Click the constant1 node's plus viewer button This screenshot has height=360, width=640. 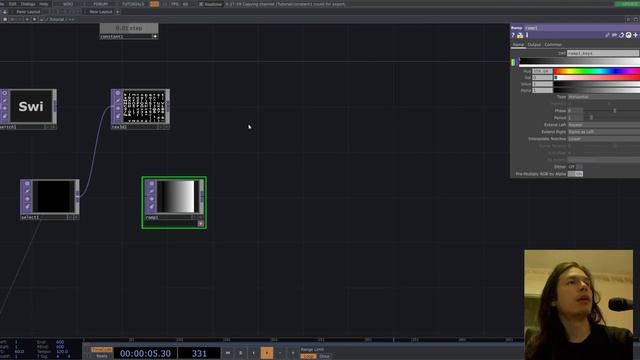[x=155, y=36]
